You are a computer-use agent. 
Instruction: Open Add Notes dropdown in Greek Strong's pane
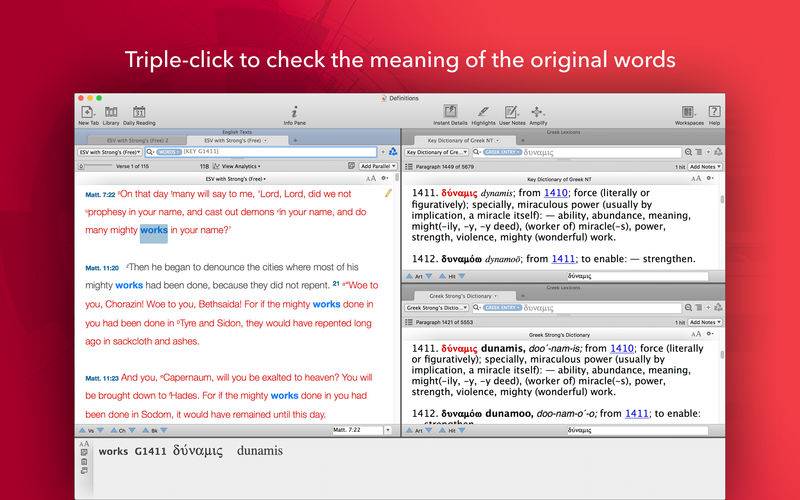705,322
